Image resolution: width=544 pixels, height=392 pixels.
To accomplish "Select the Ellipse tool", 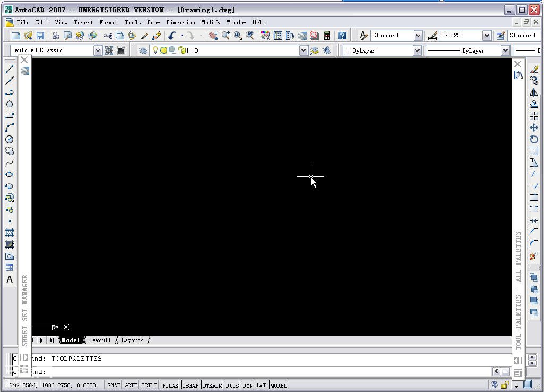I will click(10, 175).
